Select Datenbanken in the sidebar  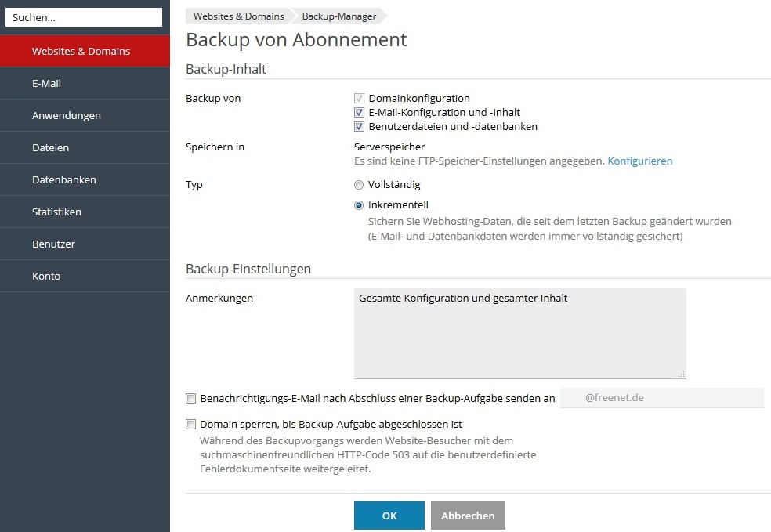point(85,180)
